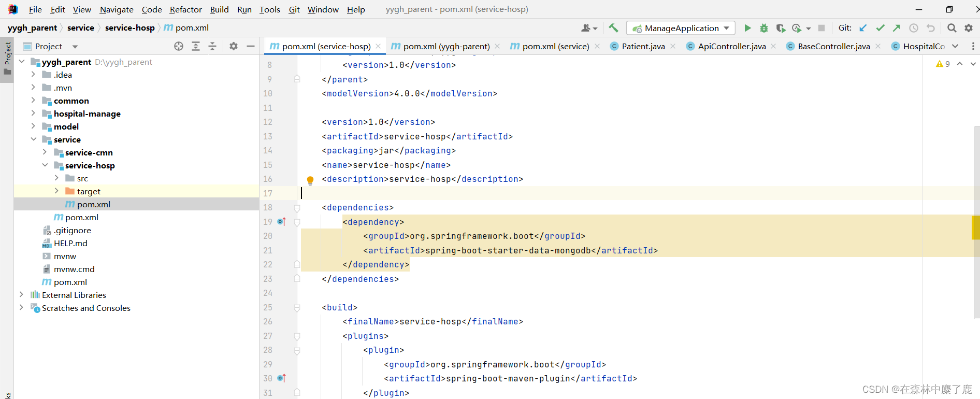The width and height of the screenshot is (980, 399).
Task: Click the yellow warning stripe on scrollbar
Action: (x=975, y=228)
